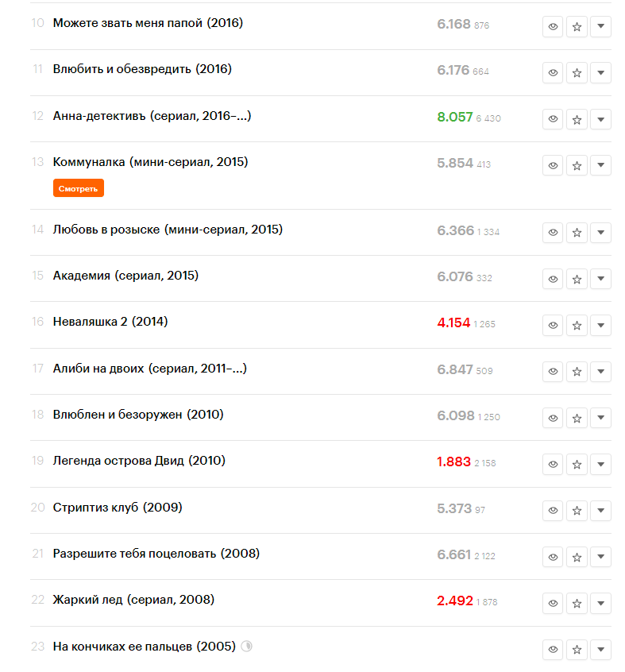Click the star icon beside Стриптиз клуб
Viewport: 625px width, 672px height.
click(x=577, y=510)
